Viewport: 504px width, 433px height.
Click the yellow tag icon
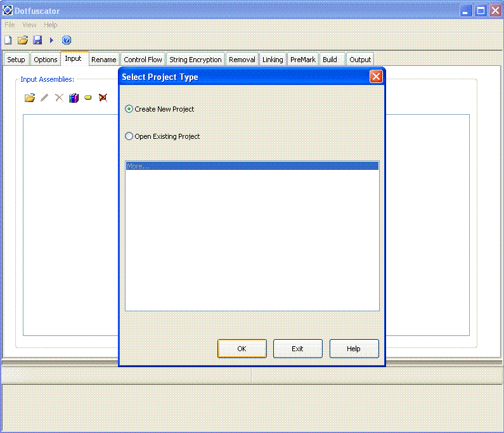point(88,98)
